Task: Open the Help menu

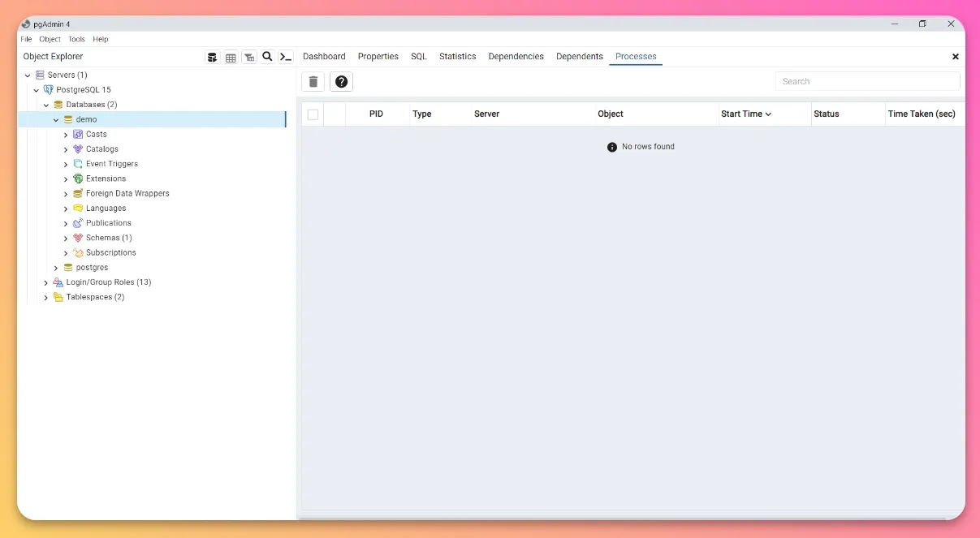Action: pos(101,39)
